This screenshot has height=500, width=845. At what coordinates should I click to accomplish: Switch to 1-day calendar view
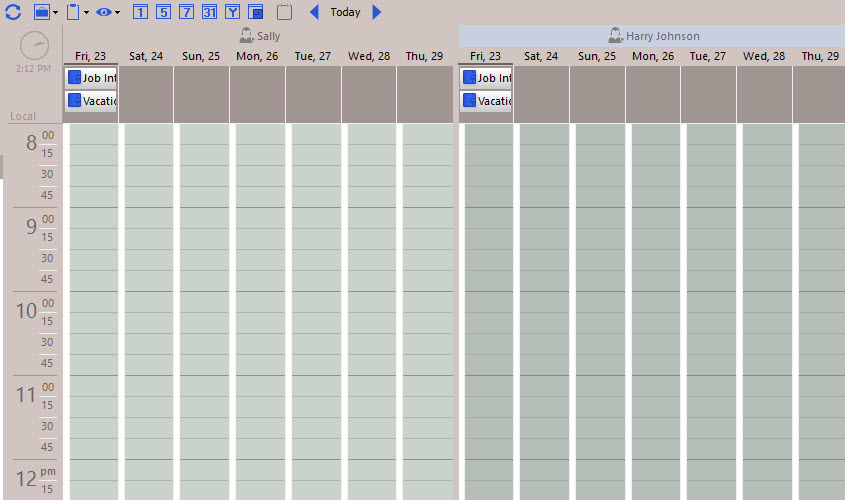click(x=140, y=12)
